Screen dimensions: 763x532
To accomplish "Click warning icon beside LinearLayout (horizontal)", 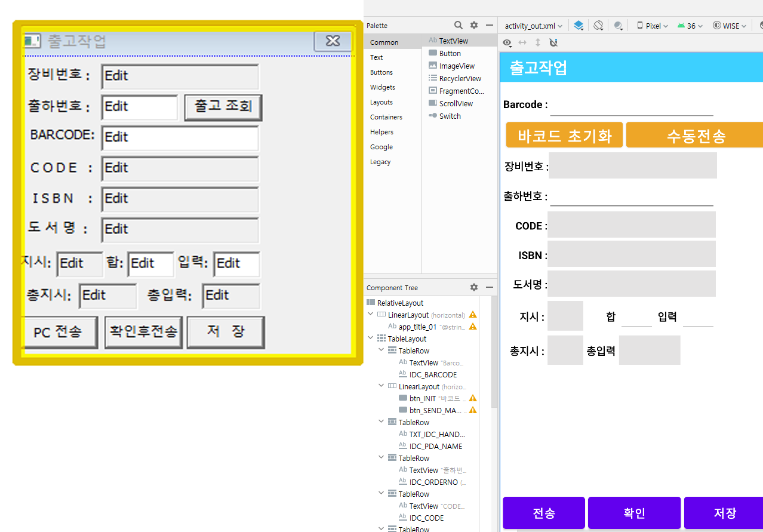I will (x=473, y=315).
